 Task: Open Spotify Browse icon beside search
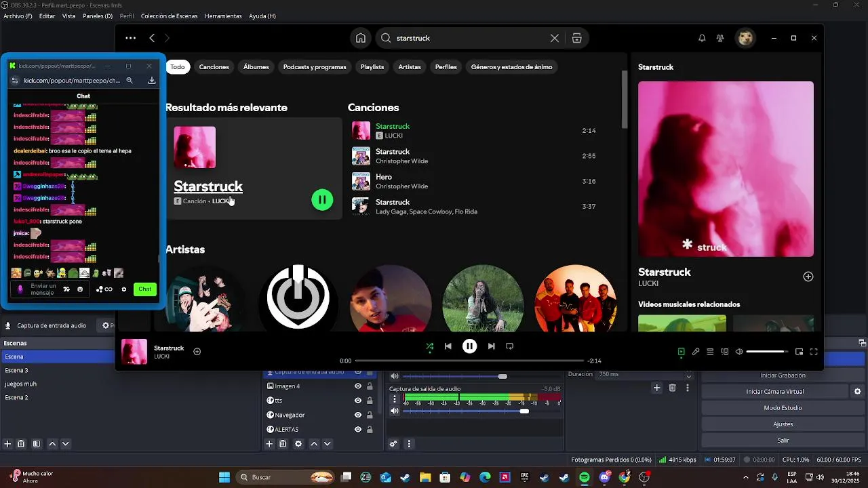577,38
